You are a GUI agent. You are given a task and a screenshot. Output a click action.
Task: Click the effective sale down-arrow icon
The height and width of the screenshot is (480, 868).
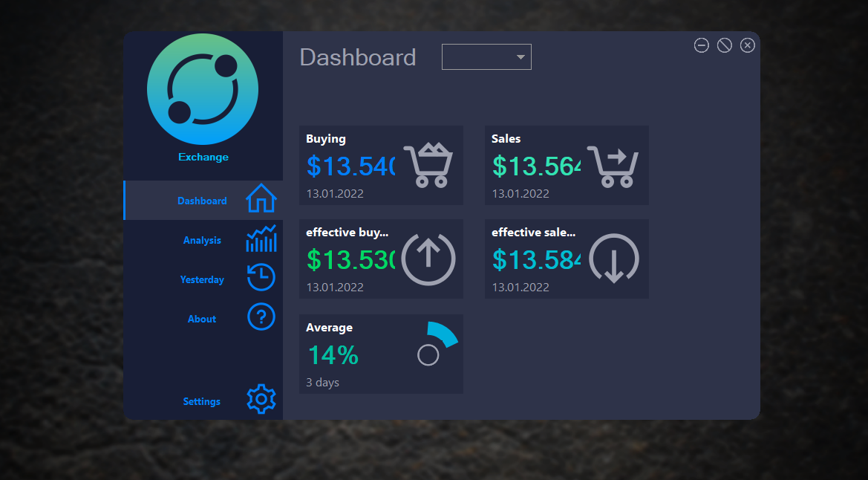(613, 259)
